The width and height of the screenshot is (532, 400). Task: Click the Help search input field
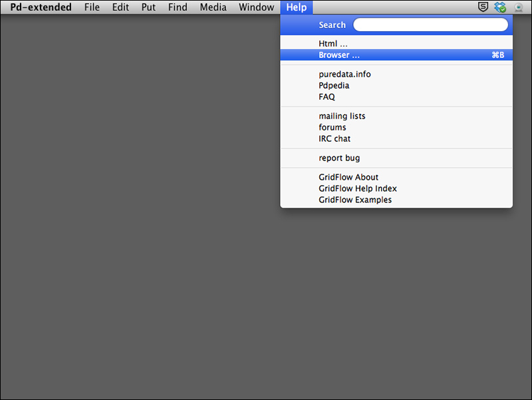[430, 25]
